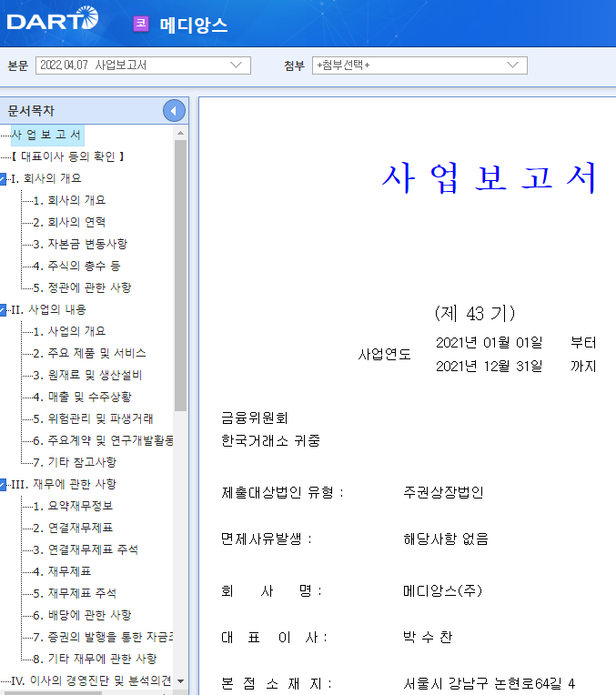Open 4. 재무제표 section
The image size is (616, 695).
pyautogui.click(x=62, y=572)
